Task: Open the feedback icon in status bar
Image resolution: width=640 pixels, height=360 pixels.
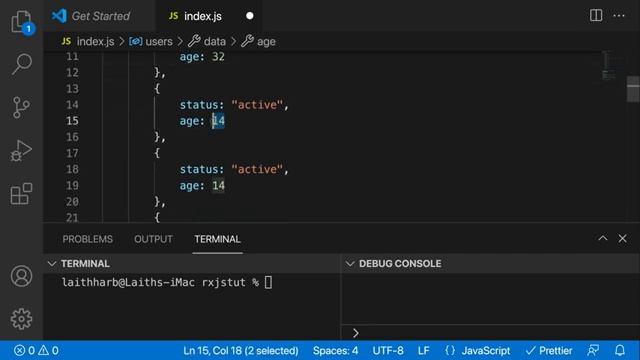Action: 593,350
